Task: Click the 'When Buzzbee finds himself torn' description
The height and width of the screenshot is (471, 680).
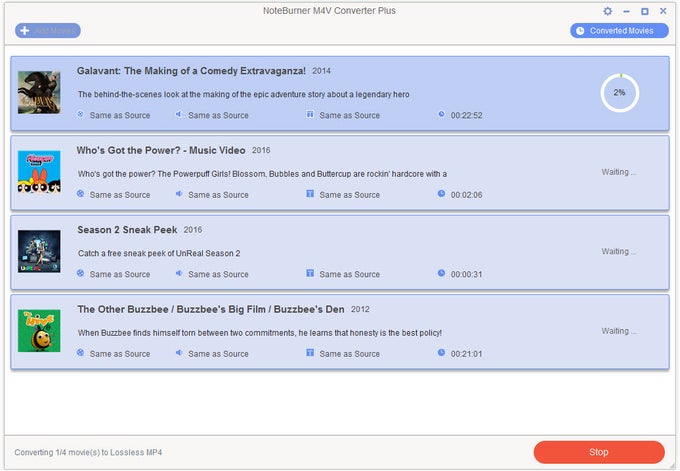Action: tap(260, 333)
